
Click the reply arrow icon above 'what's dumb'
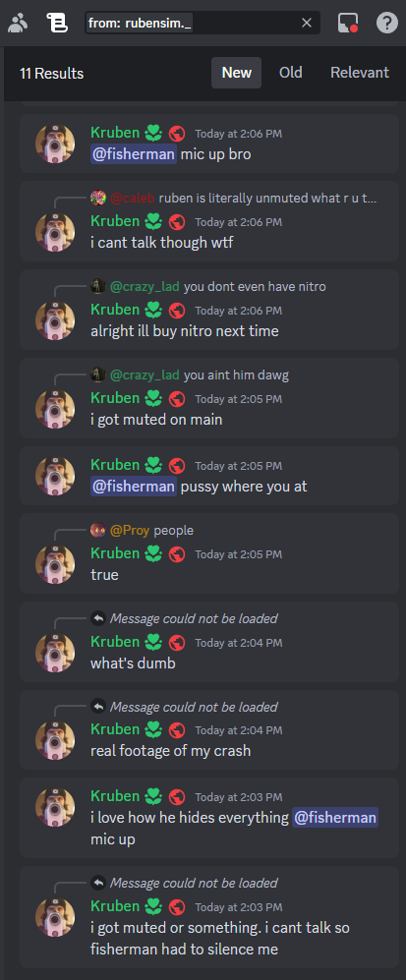click(x=98, y=618)
